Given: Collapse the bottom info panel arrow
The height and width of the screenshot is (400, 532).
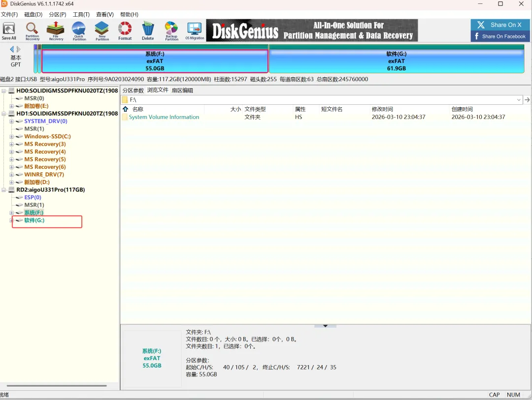Looking at the screenshot, I should 326,326.
